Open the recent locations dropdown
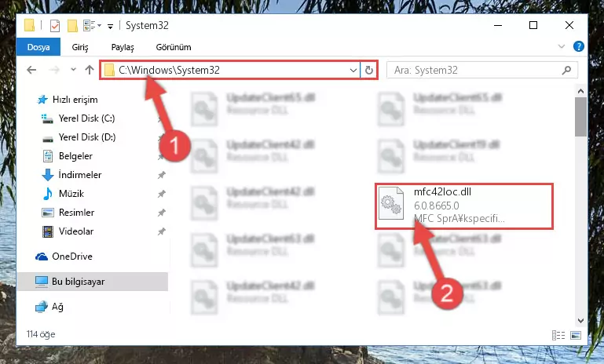This screenshot has height=364, width=604. pyautogui.click(x=73, y=70)
